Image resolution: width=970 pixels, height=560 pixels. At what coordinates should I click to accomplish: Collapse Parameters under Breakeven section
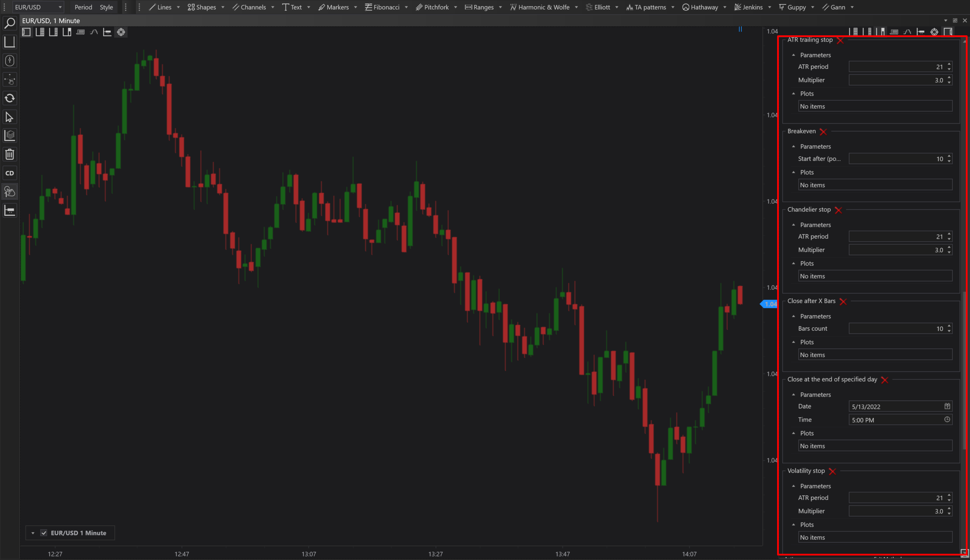point(793,146)
